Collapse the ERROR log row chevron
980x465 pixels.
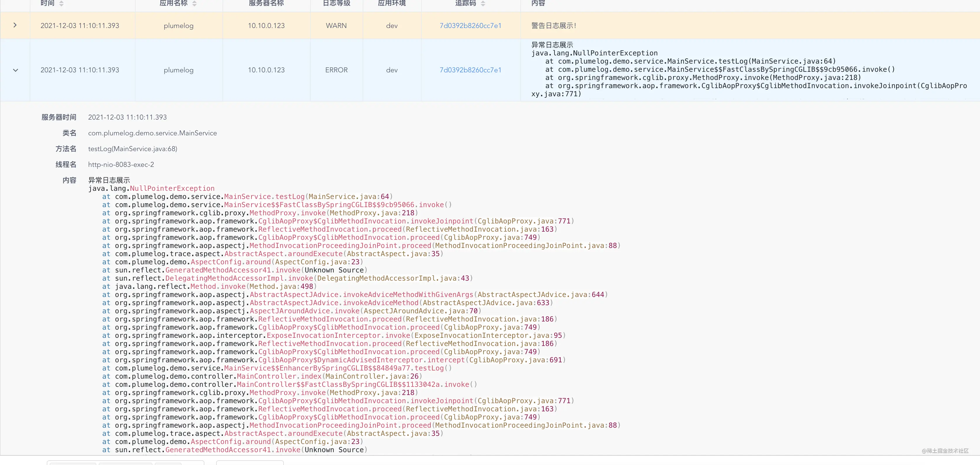point(15,70)
